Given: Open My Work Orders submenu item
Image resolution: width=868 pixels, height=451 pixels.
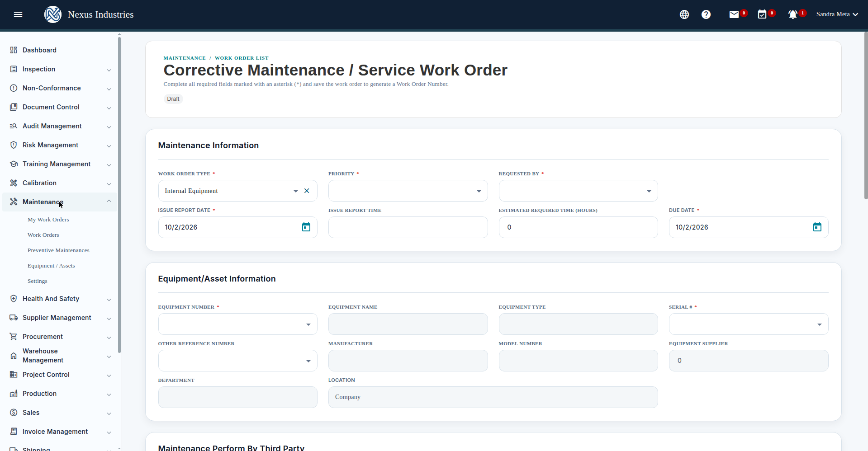Looking at the screenshot, I should click(x=48, y=220).
